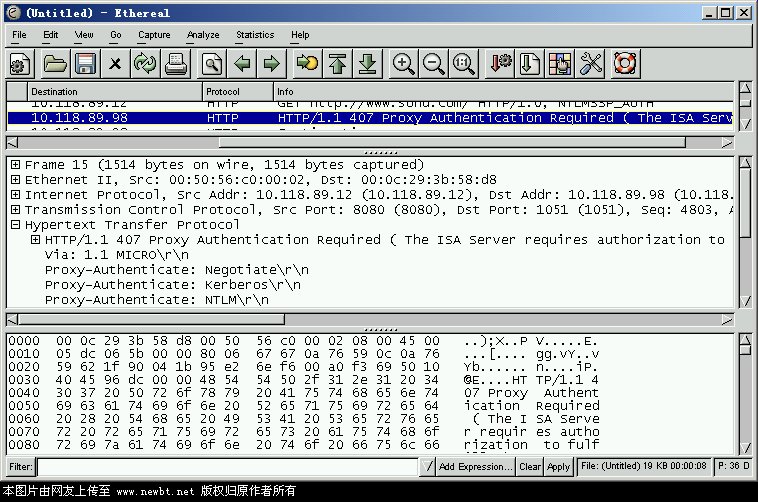Click the Clear filter button
758x502 pixels.
pos(530,467)
